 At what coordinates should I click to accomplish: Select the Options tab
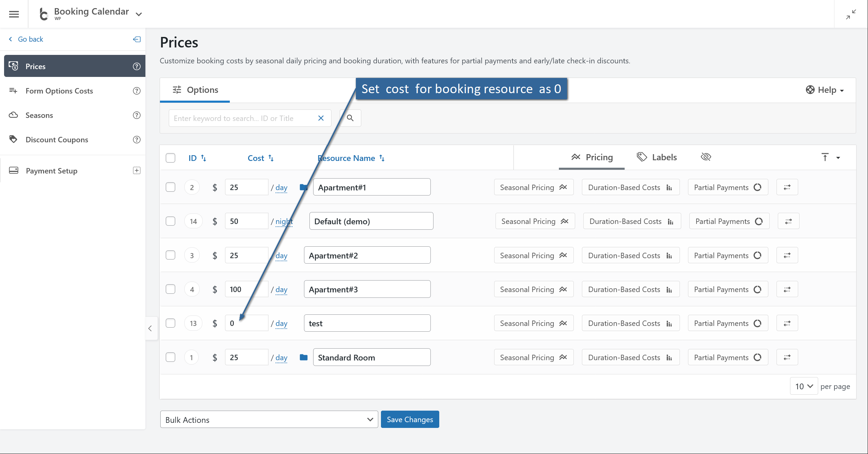195,90
